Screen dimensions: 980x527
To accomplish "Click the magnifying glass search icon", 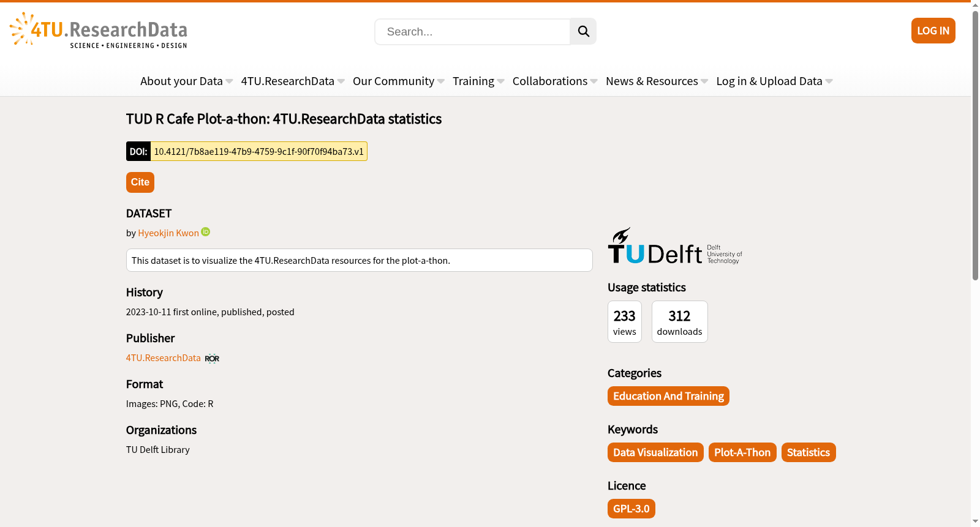I will (583, 31).
